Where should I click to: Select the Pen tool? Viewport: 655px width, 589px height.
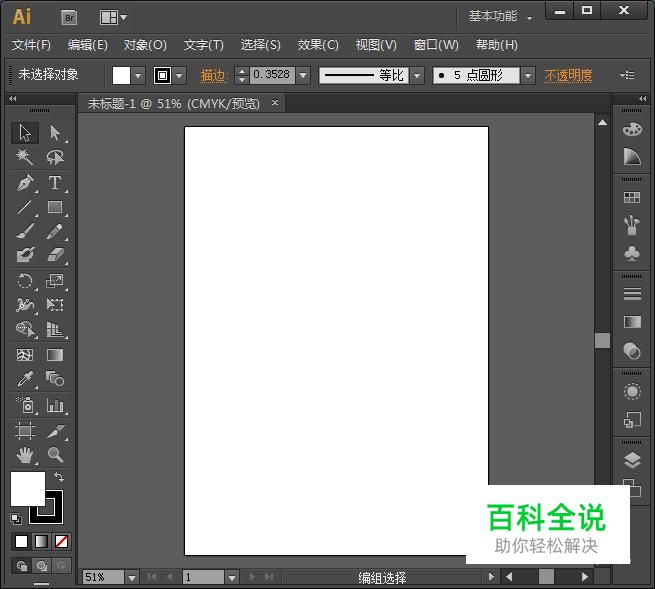pos(25,183)
